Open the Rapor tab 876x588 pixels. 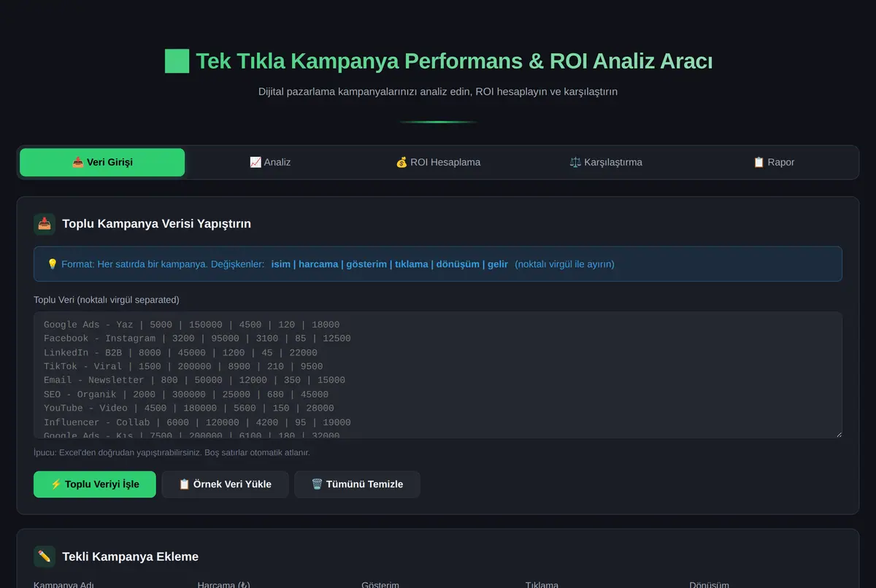774,162
